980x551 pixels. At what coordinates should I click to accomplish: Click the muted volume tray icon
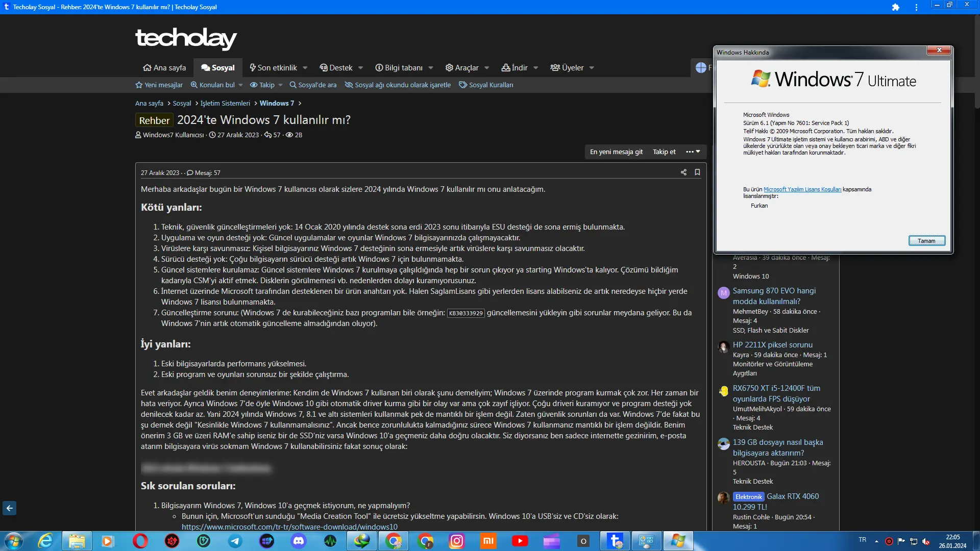point(926,541)
